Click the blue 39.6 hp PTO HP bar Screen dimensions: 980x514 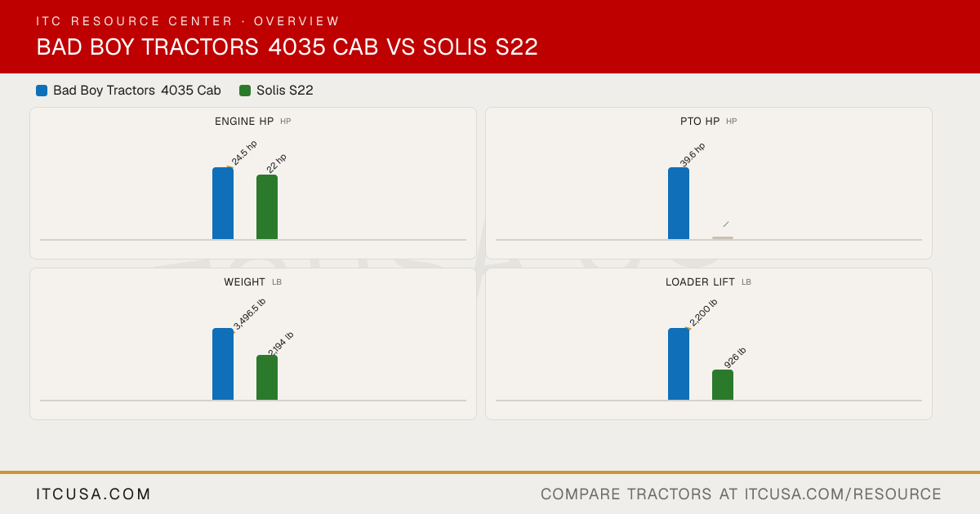click(x=679, y=203)
